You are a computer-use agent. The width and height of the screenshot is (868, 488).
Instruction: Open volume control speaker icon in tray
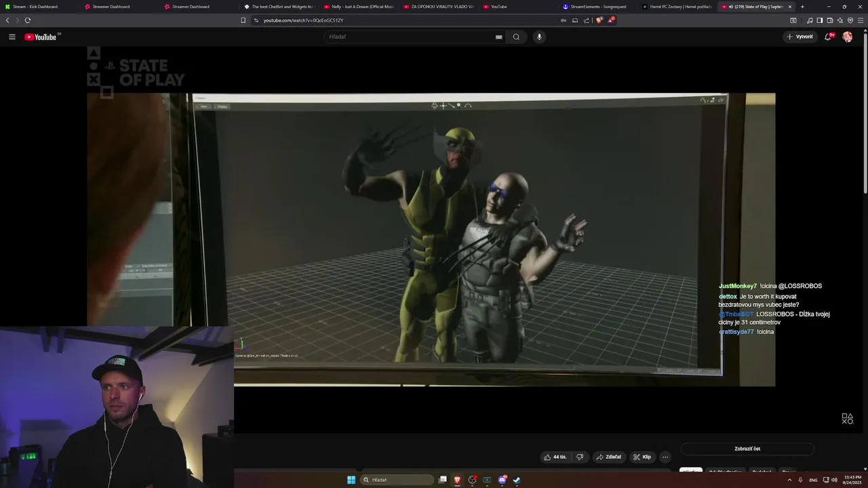[x=834, y=480]
